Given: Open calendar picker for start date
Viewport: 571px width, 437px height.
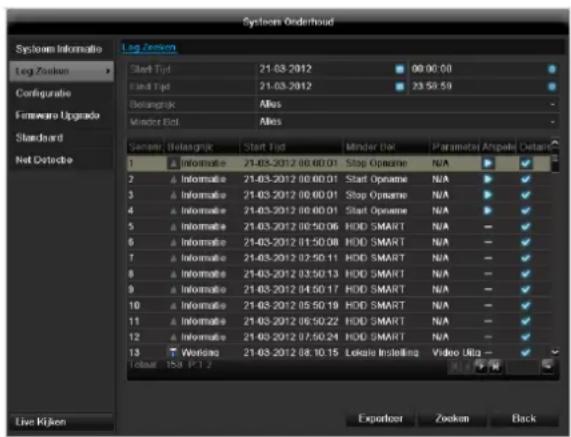Looking at the screenshot, I should 399,69.
